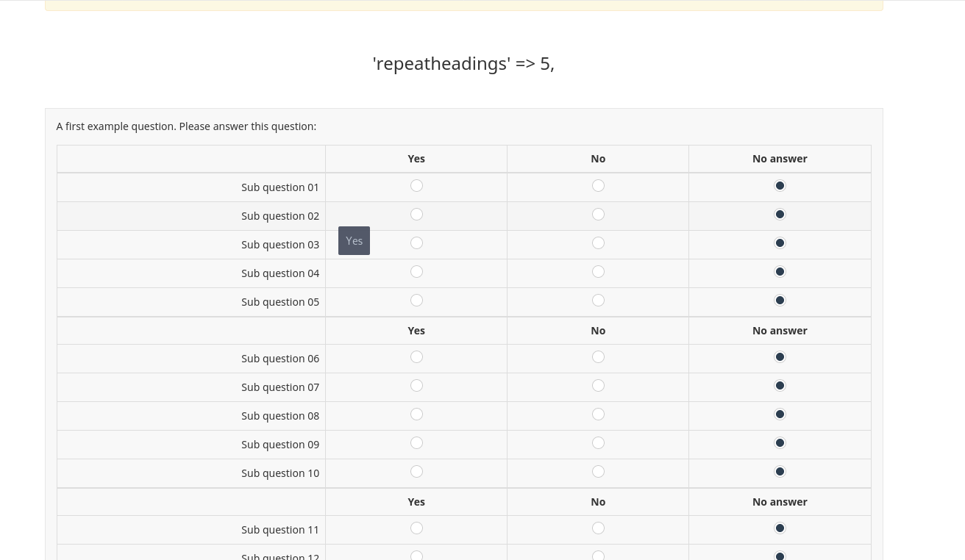Pick Yes for Sub question 03
965x560 pixels.
tap(416, 243)
